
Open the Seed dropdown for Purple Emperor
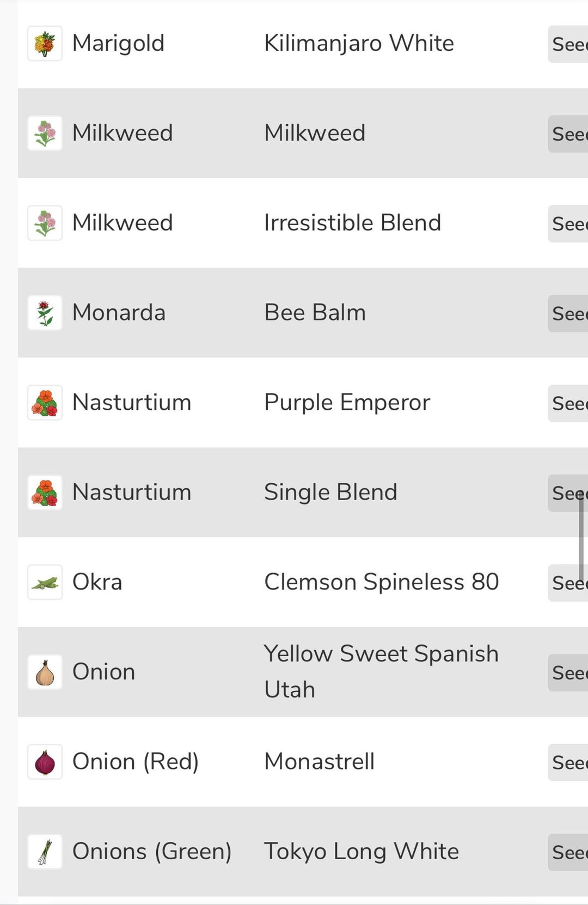[568, 404]
